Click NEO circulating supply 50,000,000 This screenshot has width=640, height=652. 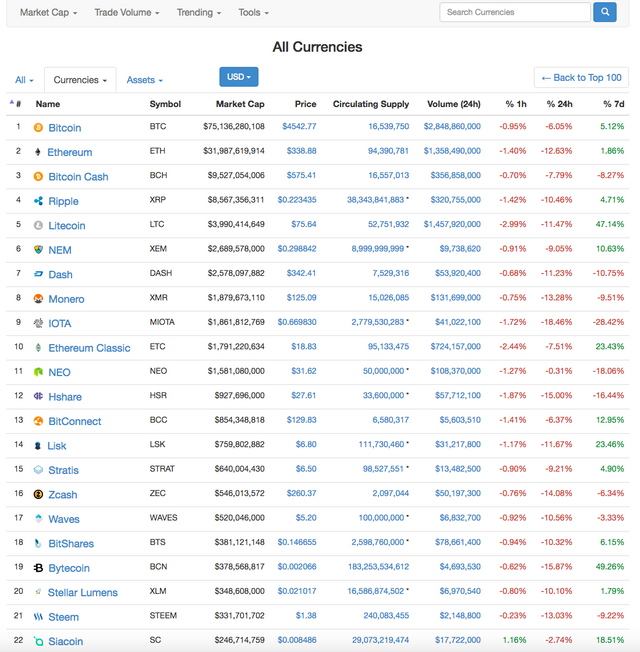coord(383,371)
